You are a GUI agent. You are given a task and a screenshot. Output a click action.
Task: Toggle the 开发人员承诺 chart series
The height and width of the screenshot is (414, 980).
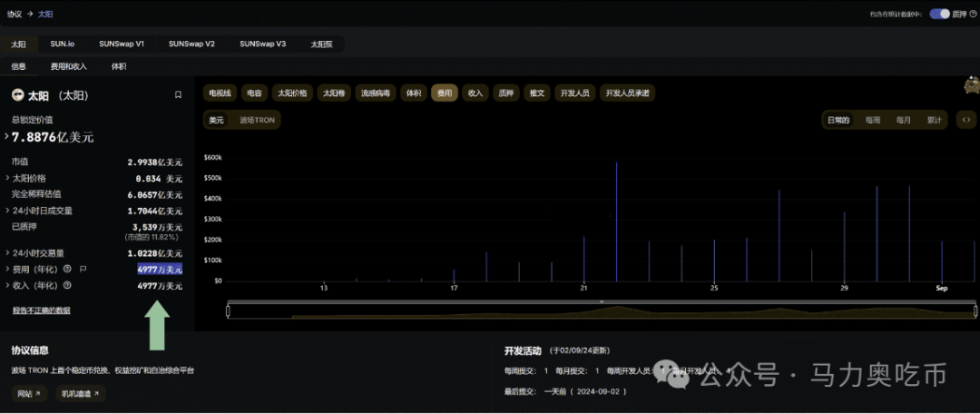[x=628, y=94]
